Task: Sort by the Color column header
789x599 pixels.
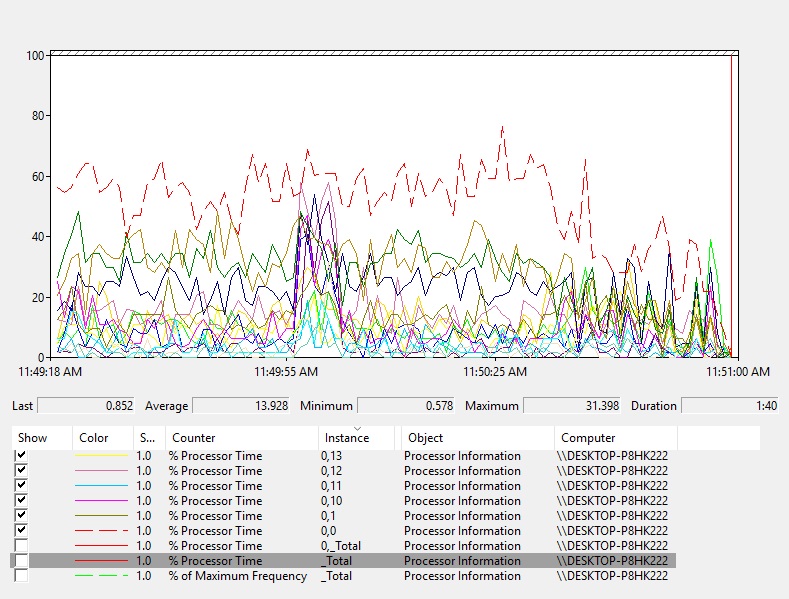Action: (103, 438)
